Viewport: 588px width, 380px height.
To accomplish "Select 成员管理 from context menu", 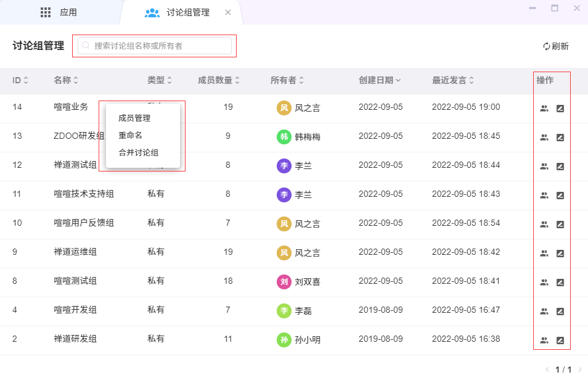I will [134, 118].
